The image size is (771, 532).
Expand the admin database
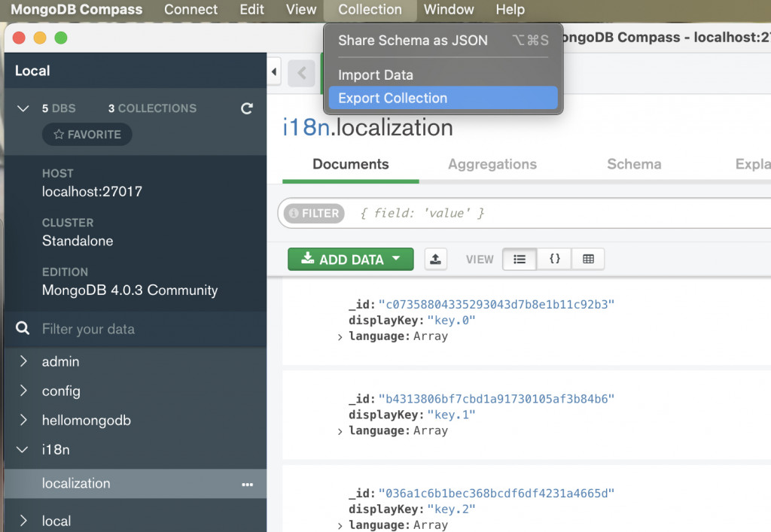[x=23, y=361]
